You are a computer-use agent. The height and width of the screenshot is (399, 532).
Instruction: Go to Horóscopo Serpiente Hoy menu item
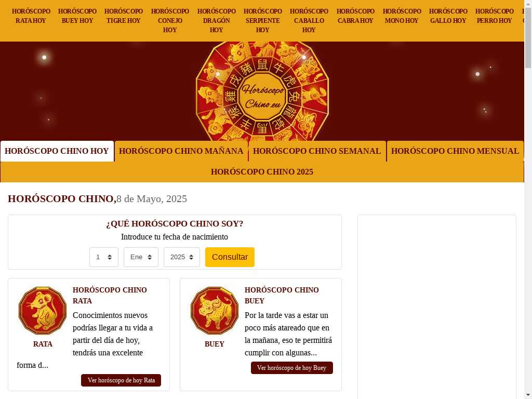point(262,21)
